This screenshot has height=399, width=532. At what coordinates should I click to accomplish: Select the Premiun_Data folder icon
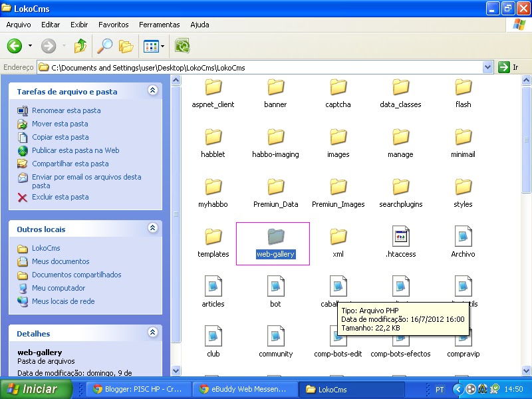(275, 187)
